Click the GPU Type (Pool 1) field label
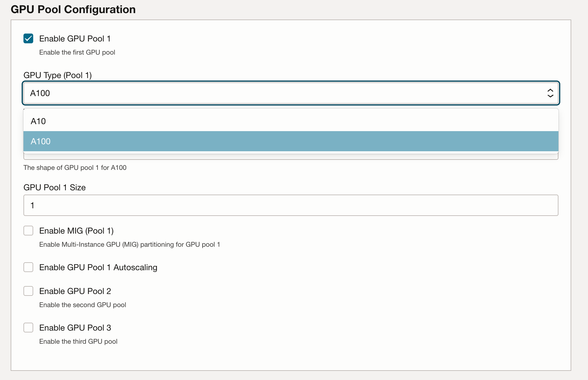Image resolution: width=588 pixels, height=380 pixels. (57, 75)
